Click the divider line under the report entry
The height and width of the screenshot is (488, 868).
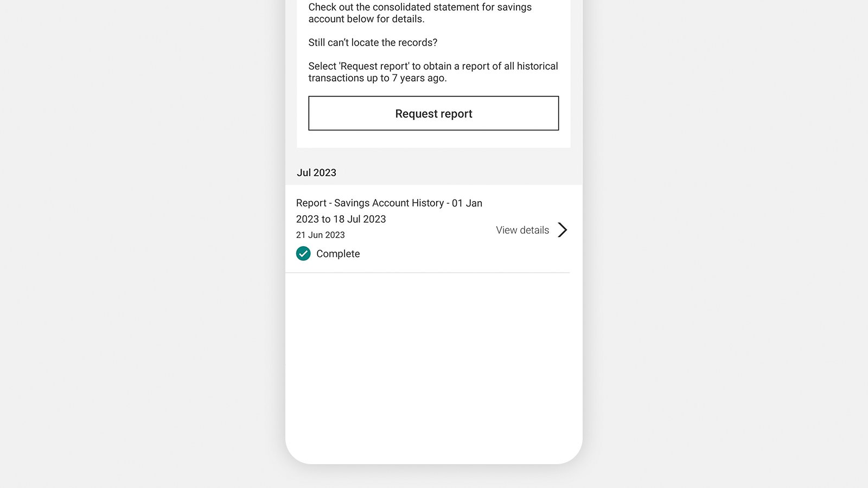pos(427,273)
